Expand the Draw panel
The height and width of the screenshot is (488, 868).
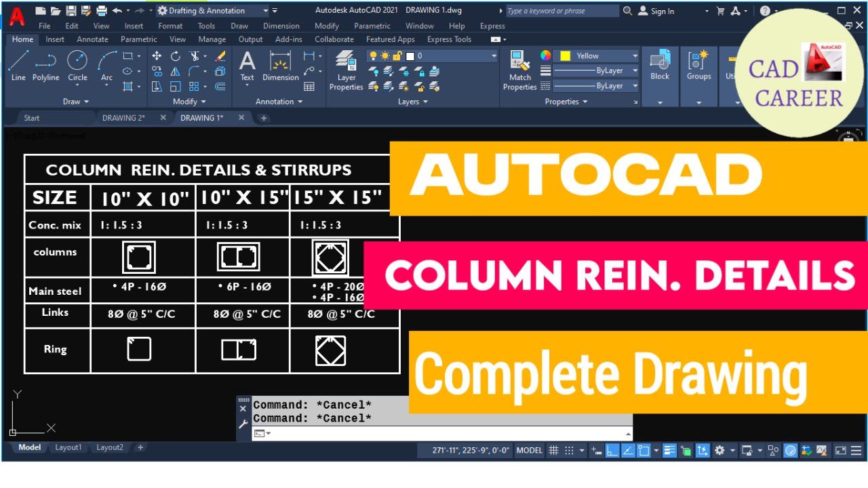[76, 102]
